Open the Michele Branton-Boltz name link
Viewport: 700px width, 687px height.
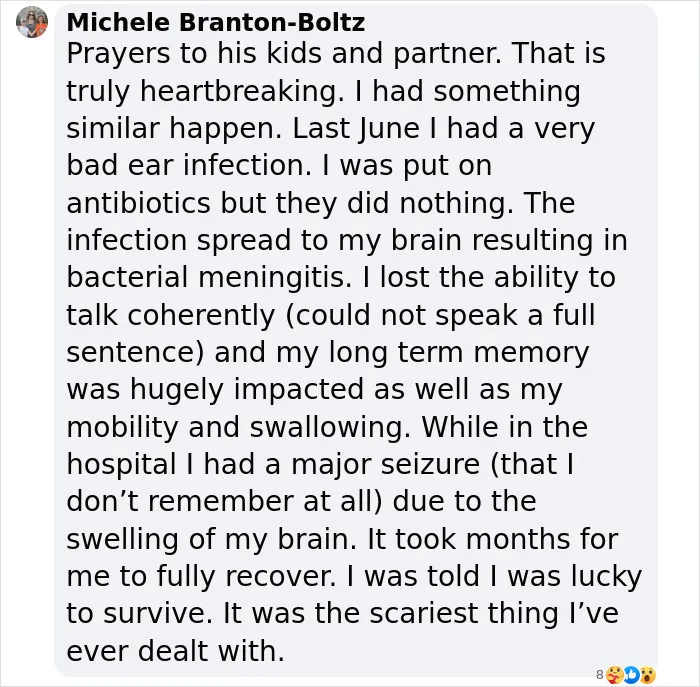[216, 22]
